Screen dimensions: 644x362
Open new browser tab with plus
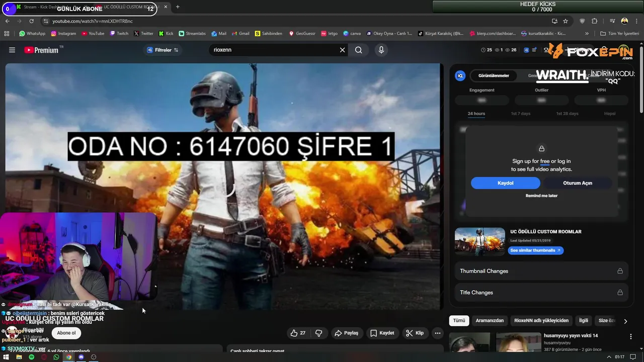tap(178, 7)
